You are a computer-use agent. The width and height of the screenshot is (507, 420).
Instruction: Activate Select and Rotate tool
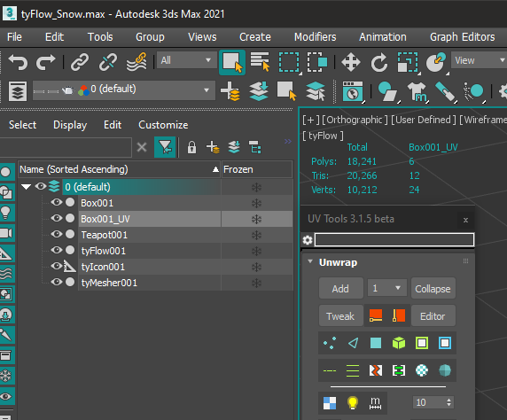379,62
